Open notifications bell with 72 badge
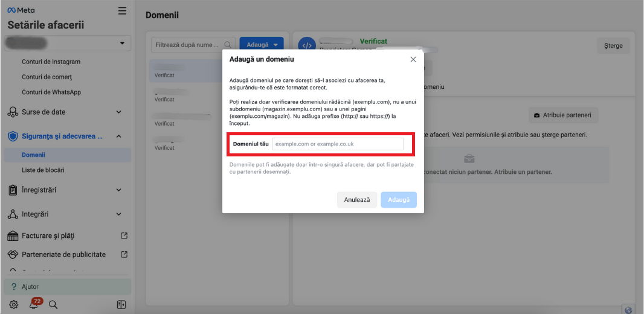 point(34,305)
